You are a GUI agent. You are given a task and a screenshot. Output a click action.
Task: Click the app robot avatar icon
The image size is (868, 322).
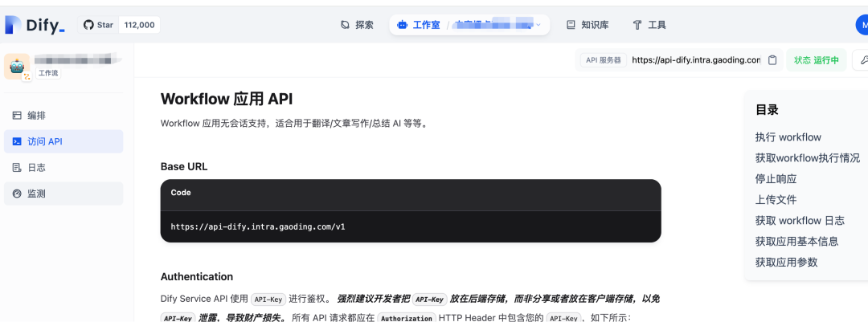click(x=17, y=67)
